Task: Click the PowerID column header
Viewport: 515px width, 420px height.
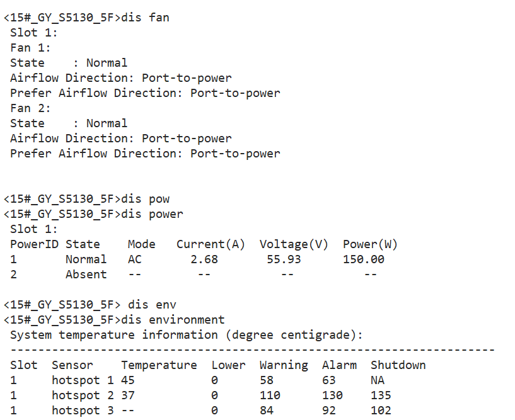Action: pyautogui.click(x=34, y=244)
